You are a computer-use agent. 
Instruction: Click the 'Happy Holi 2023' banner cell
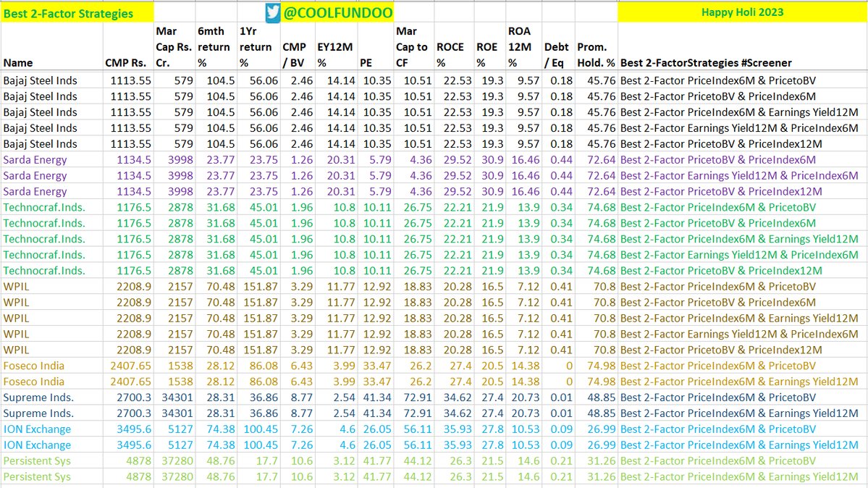[742, 12]
